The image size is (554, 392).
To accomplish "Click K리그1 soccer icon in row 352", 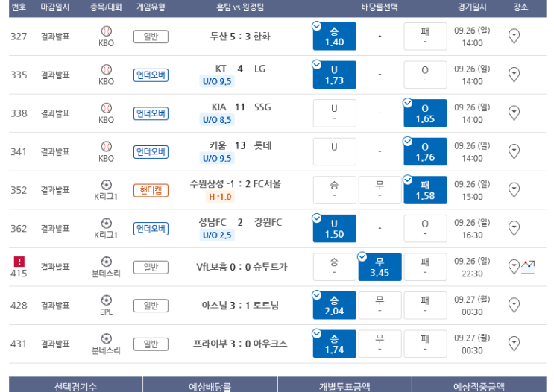I will tap(107, 185).
